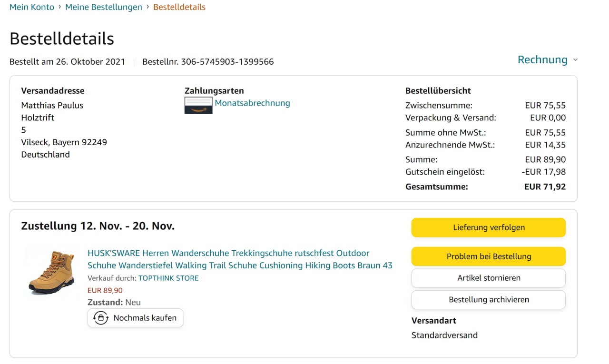Go to Mein Konto breadcrumb

coord(32,7)
